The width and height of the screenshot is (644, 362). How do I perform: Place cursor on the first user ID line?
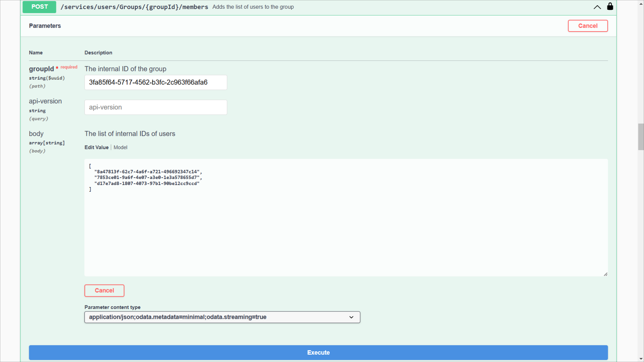tap(148, 172)
